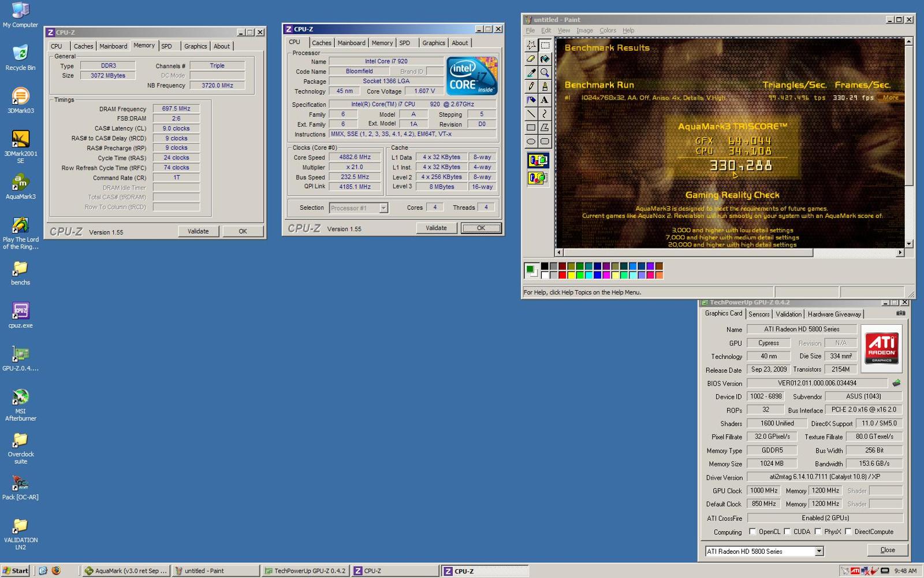Pick the black color swatch in Paint palette

pyautogui.click(x=545, y=266)
